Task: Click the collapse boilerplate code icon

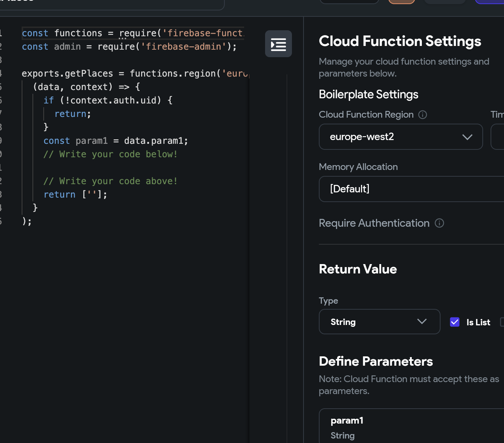Action: pyautogui.click(x=278, y=44)
